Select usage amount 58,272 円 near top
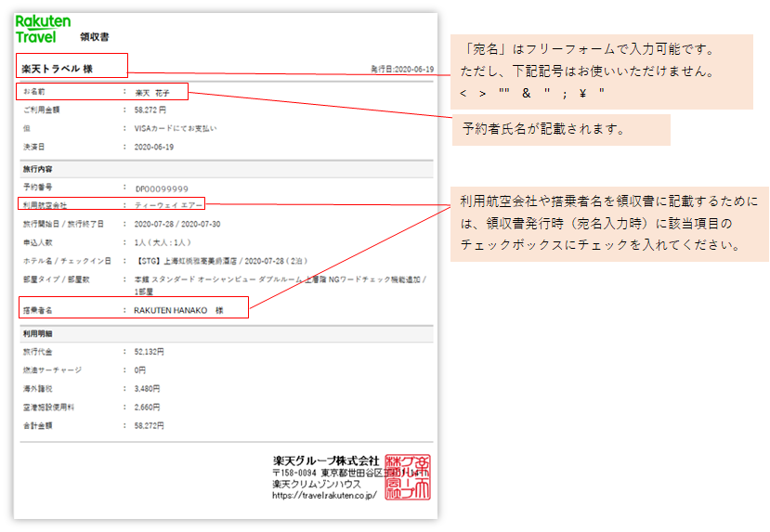 click(x=150, y=110)
